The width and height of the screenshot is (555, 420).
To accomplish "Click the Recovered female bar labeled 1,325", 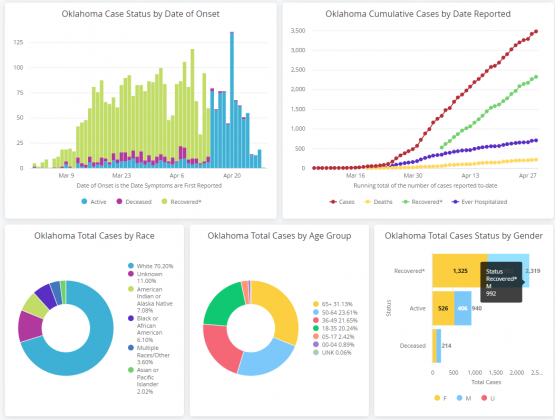I will click(x=460, y=271).
